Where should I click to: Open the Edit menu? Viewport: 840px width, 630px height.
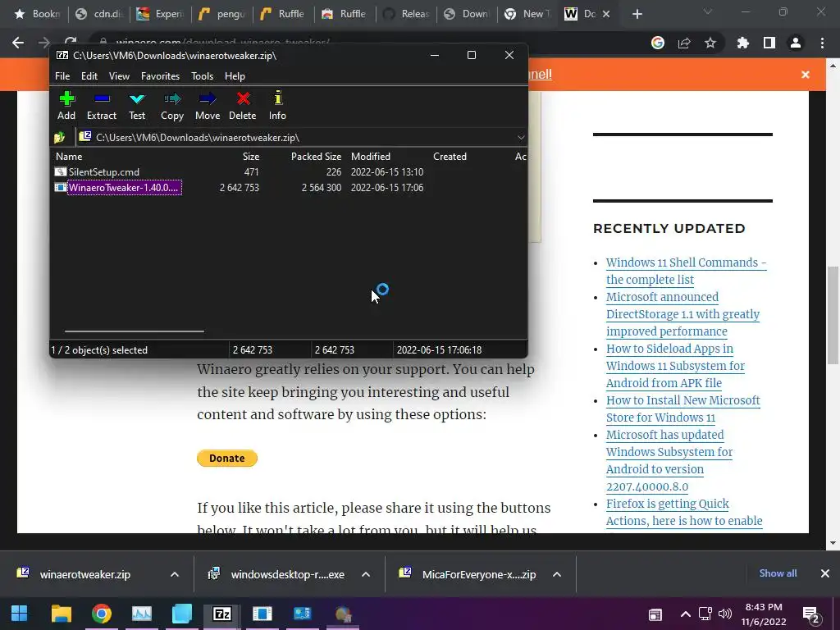tap(89, 76)
